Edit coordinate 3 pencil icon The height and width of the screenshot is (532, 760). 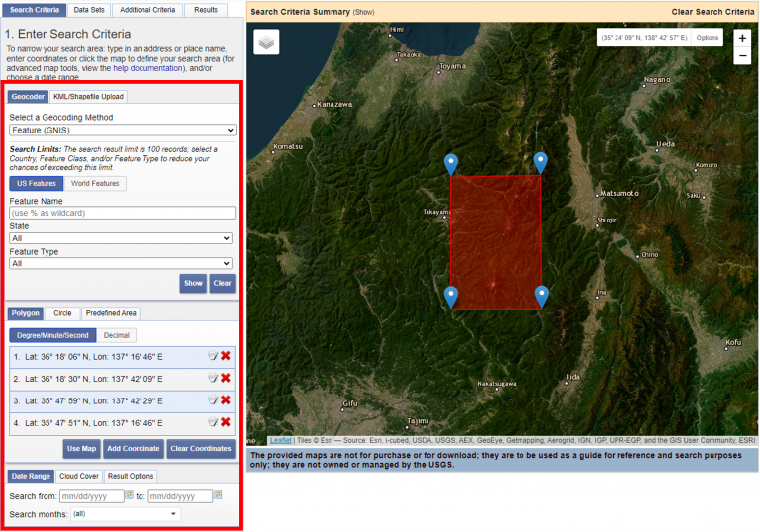coord(213,400)
